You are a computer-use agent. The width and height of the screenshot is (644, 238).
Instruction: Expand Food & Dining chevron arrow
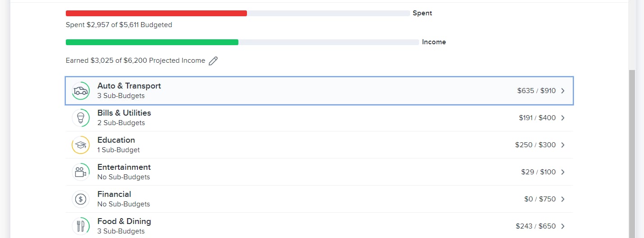click(562, 226)
